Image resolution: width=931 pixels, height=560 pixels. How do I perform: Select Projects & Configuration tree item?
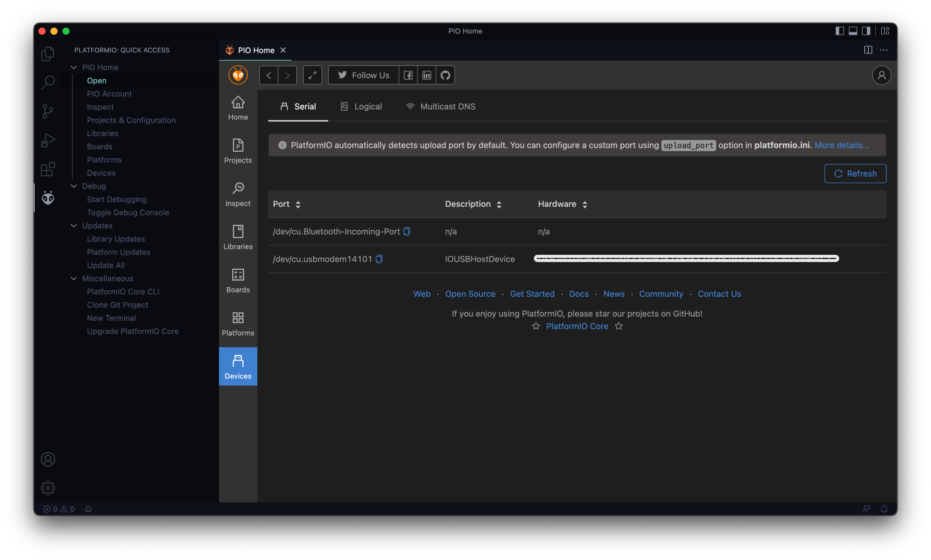pos(131,120)
